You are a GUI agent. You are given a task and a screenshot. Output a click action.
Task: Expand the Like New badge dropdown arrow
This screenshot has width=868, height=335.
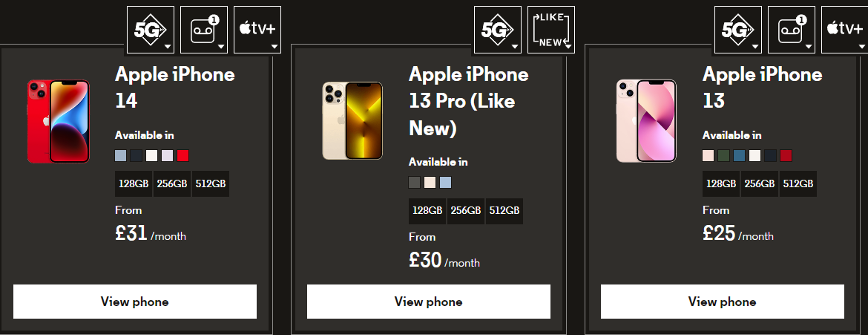click(568, 47)
